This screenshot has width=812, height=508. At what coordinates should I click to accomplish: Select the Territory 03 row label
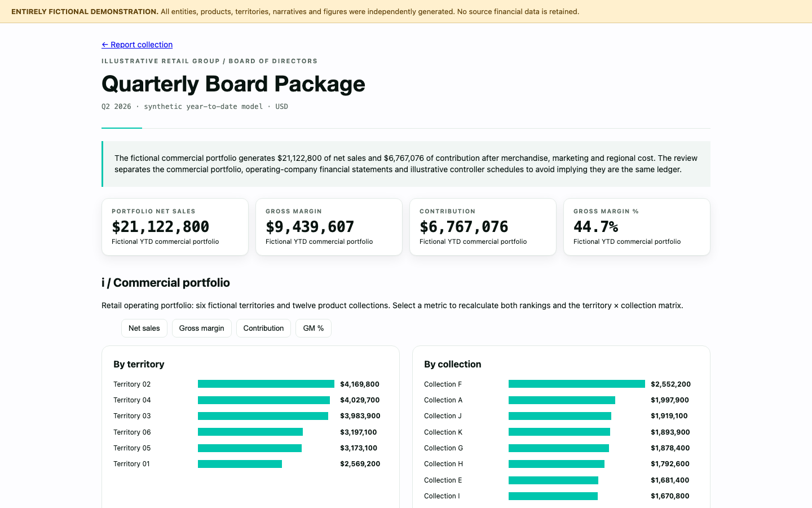[x=132, y=416]
